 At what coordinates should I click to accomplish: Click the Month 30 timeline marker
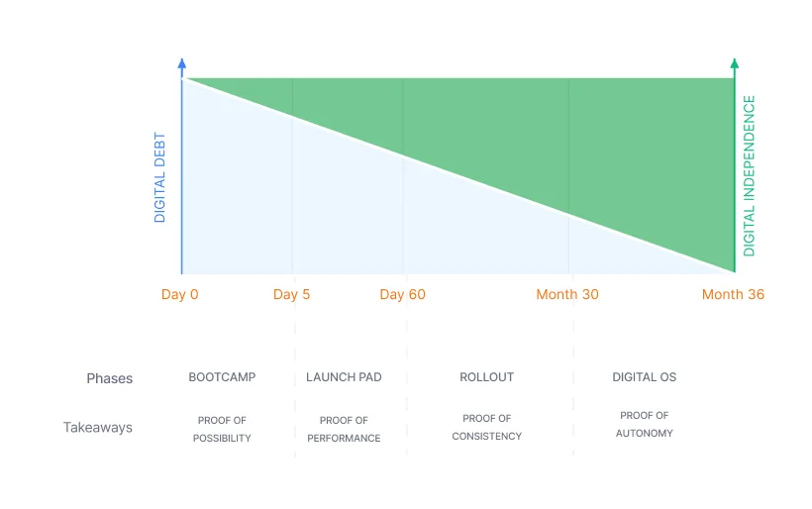pyautogui.click(x=567, y=294)
